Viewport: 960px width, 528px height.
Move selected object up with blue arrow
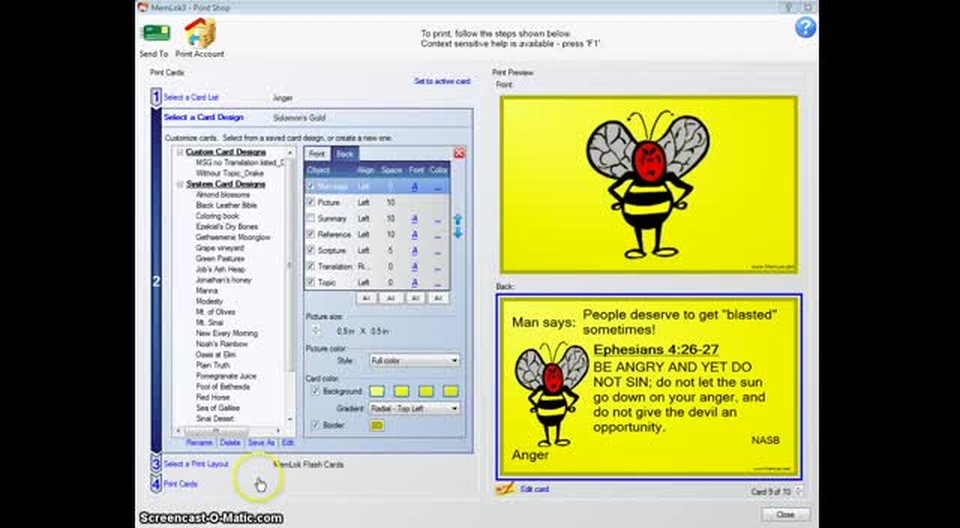tap(458, 220)
